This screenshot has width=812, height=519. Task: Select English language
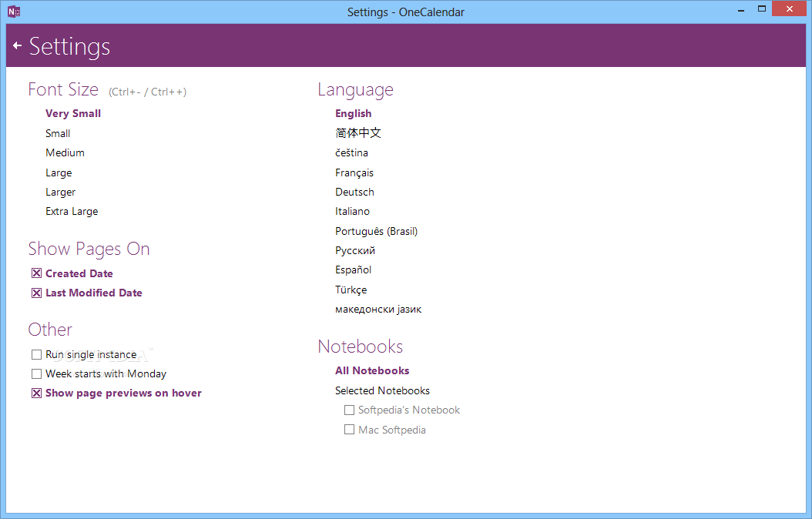(x=353, y=114)
